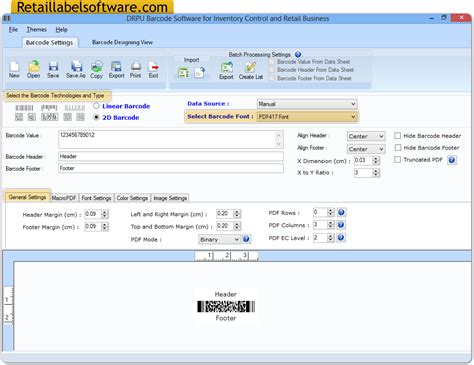Open the PDF Mode dropdown
The width and height of the screenshot is (474, 365).
pyautogui.click(x=219, y=239)
